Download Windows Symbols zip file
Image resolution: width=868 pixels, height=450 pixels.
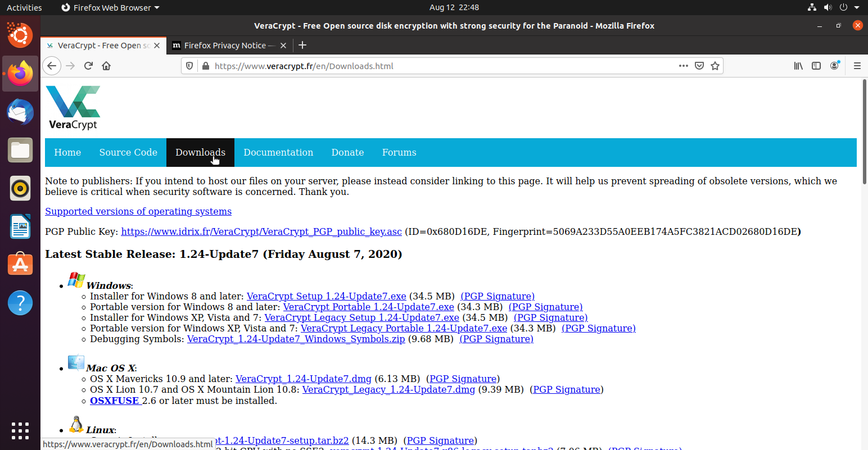point(296,339)
